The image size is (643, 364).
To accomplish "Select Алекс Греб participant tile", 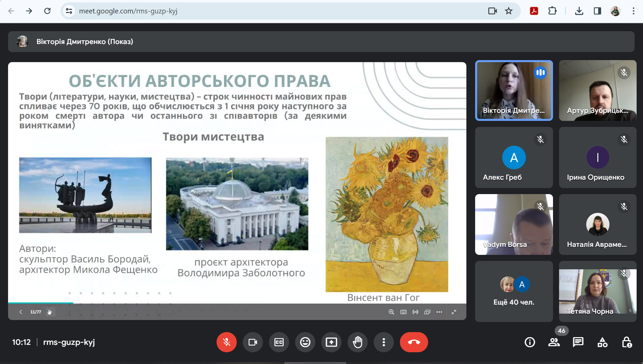I will (514, 157).
